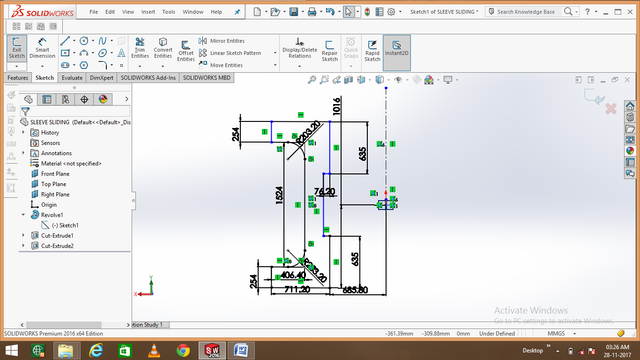Click Move Entities
Viewport: 640px width, 360px height.
pyautogui.click(x=221, y=65)
